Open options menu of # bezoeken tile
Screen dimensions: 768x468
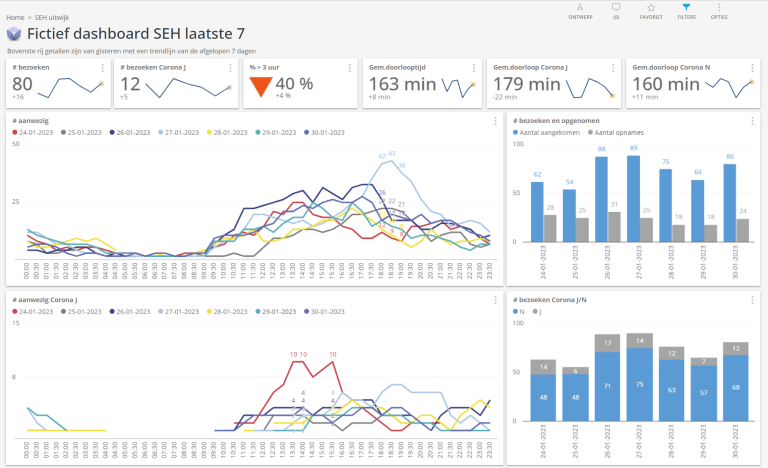pos(102,68)
